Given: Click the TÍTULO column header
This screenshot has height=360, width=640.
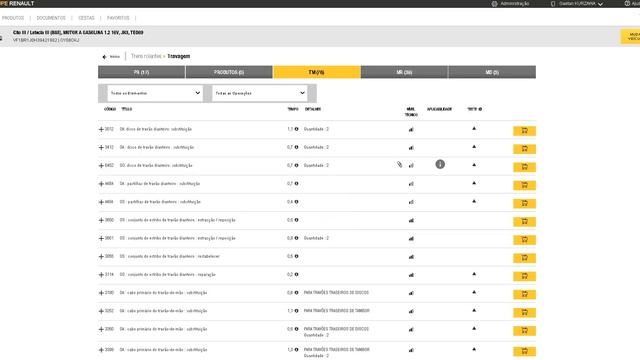Looking at the screenshot, I should (127, 109).
